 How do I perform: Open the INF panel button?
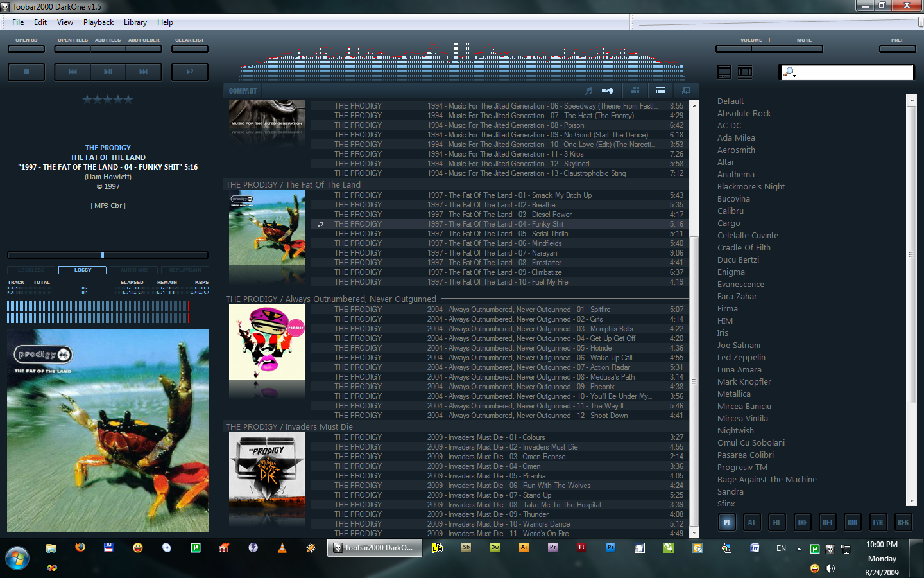coord(802,522)
